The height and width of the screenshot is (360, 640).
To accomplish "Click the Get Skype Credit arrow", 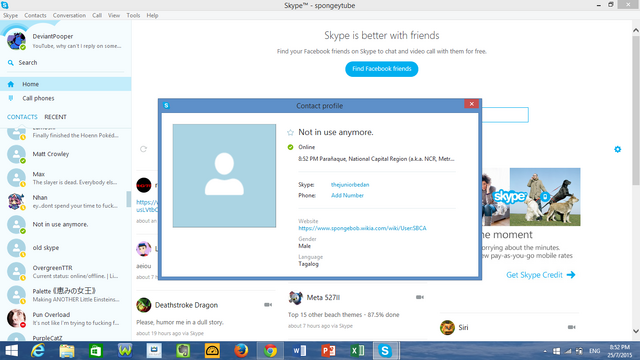I will (x=571, y=275).
